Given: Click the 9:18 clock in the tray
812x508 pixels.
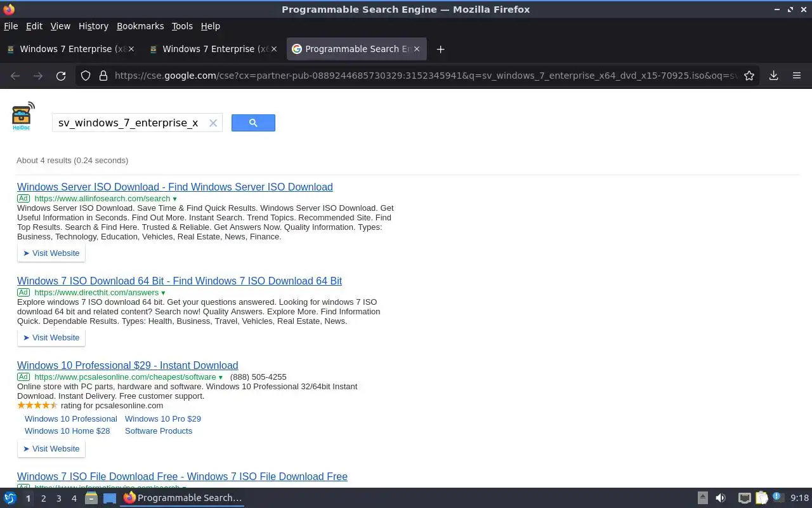Looking at the screenshot, I should (x=799, y=498).
